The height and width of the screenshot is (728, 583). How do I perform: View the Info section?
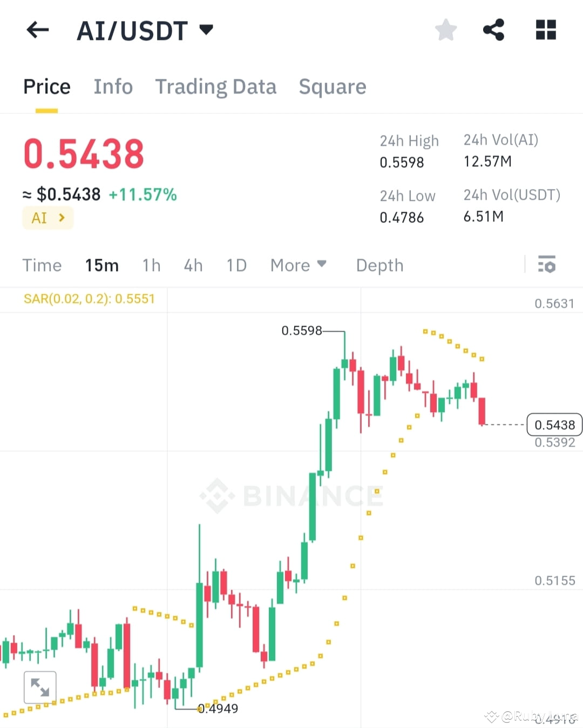click(x=113, y=86)
